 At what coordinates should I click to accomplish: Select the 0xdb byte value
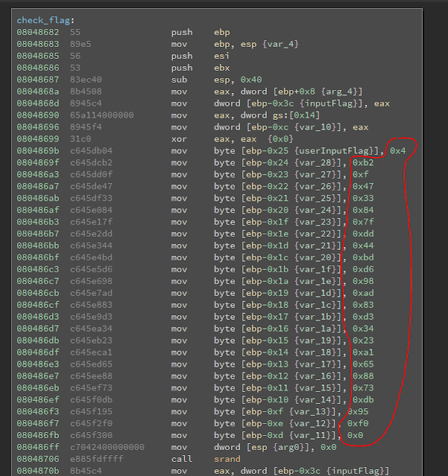point(363,399)
